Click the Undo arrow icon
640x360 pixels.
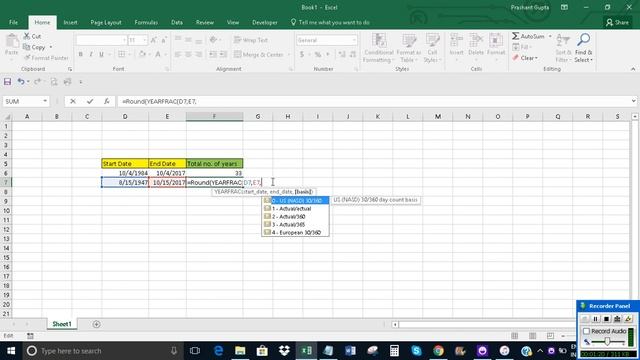[x=20, y=82]
